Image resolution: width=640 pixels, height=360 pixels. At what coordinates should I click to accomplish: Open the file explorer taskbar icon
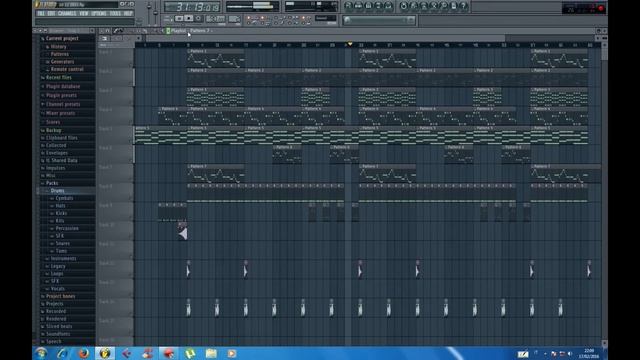point(211,353)
